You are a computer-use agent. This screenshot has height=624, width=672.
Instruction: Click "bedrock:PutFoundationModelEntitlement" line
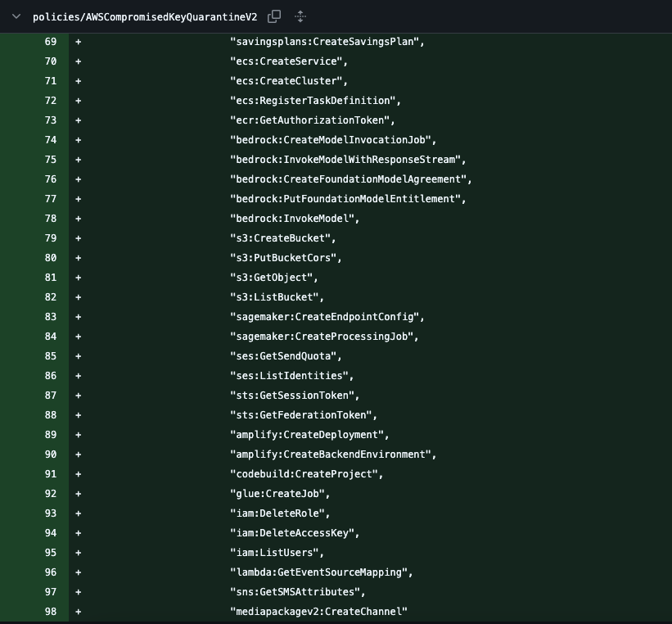click(348, 199)
